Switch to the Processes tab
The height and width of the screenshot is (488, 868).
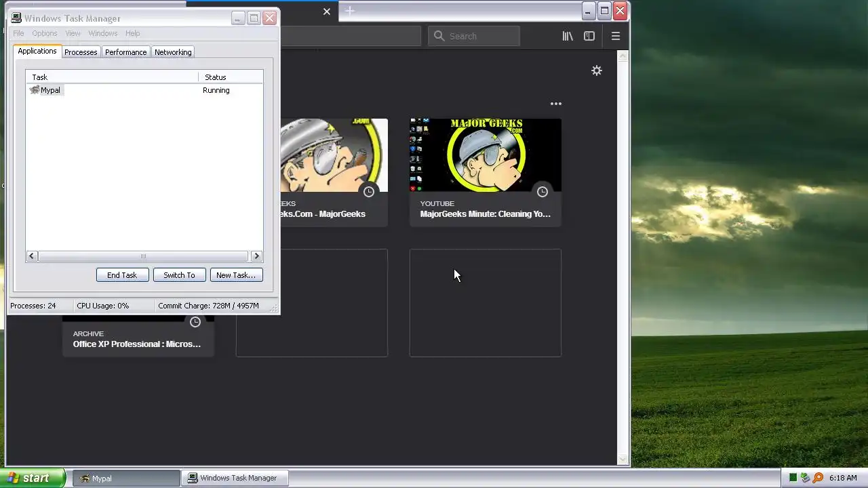[81, 52]
